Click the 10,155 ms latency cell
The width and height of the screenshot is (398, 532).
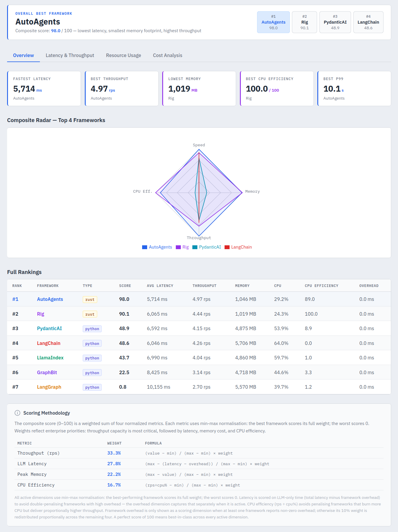159,387
